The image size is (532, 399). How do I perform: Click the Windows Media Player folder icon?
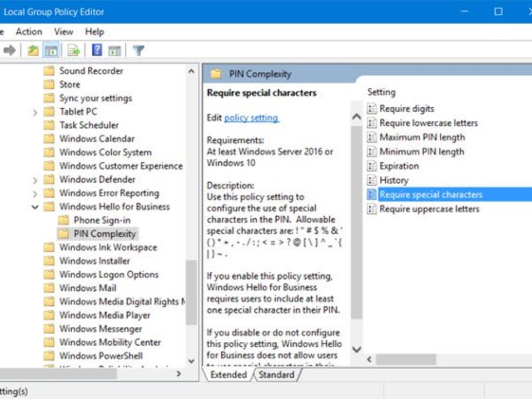click(49, 315)
